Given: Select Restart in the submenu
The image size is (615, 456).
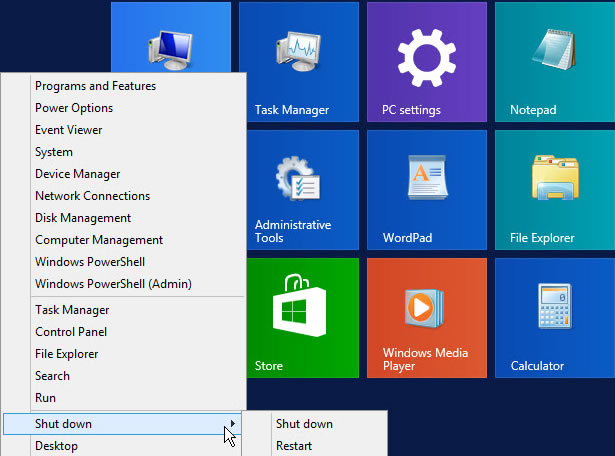Looking at the screenshot, I should click(x=294, y=446).
